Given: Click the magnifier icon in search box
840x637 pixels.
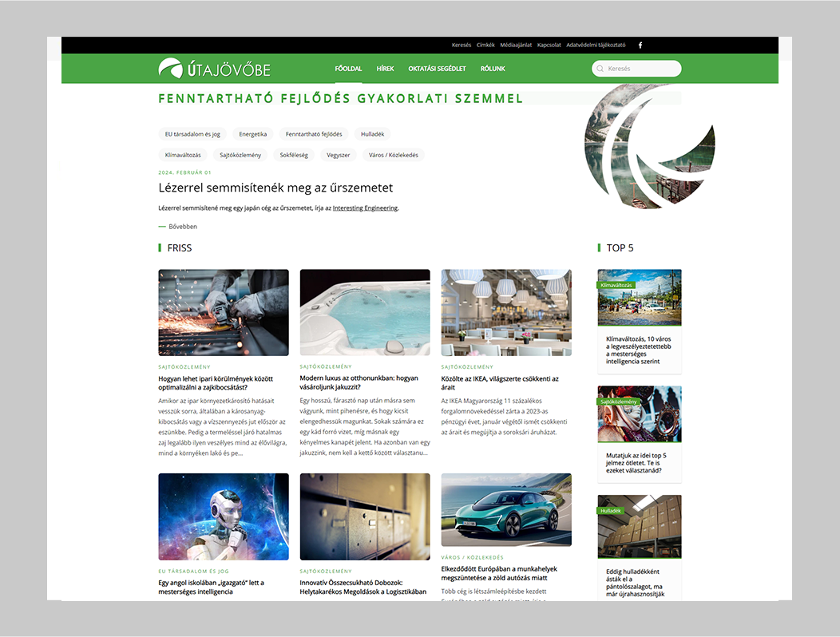Looking at the screenshot, I should pos(600,69).
